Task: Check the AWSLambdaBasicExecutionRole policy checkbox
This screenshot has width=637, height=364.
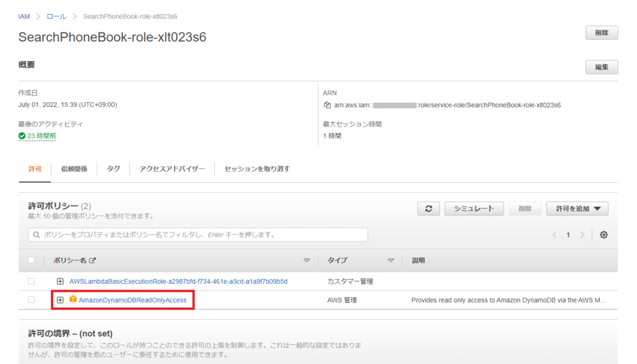Action: tap(31, 281)
